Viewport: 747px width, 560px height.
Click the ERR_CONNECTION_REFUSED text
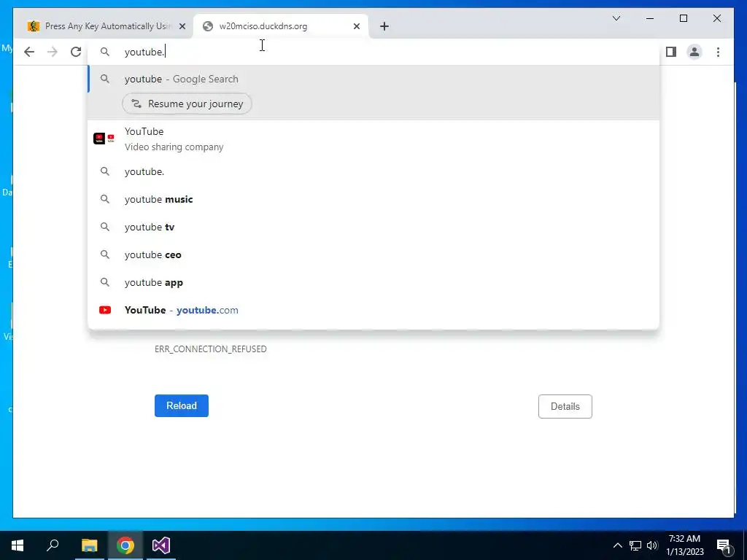211,349
